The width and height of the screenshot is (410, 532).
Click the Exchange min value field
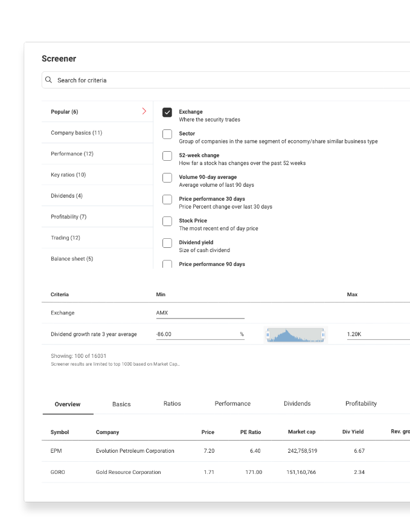point(200,313)
